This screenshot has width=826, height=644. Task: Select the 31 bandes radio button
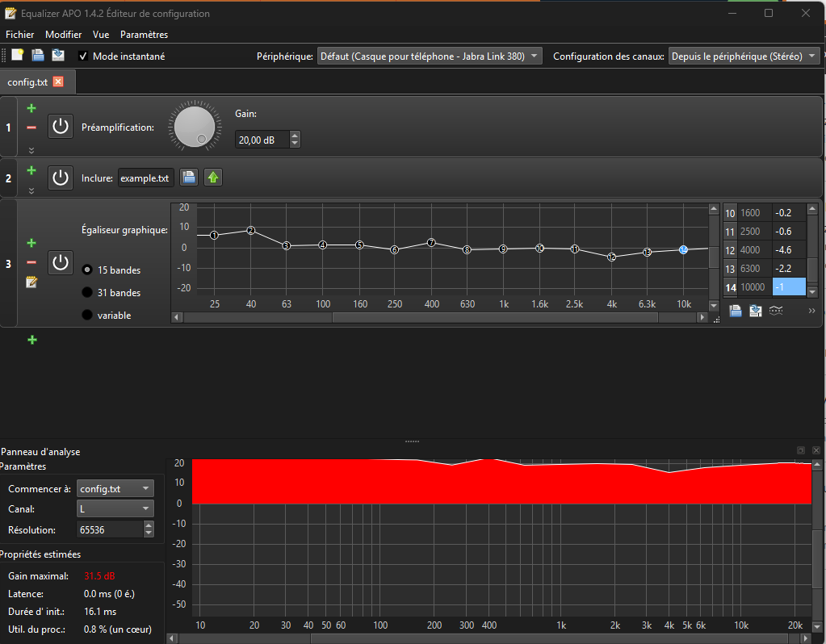pyautogui.click(x=87, y=292)
